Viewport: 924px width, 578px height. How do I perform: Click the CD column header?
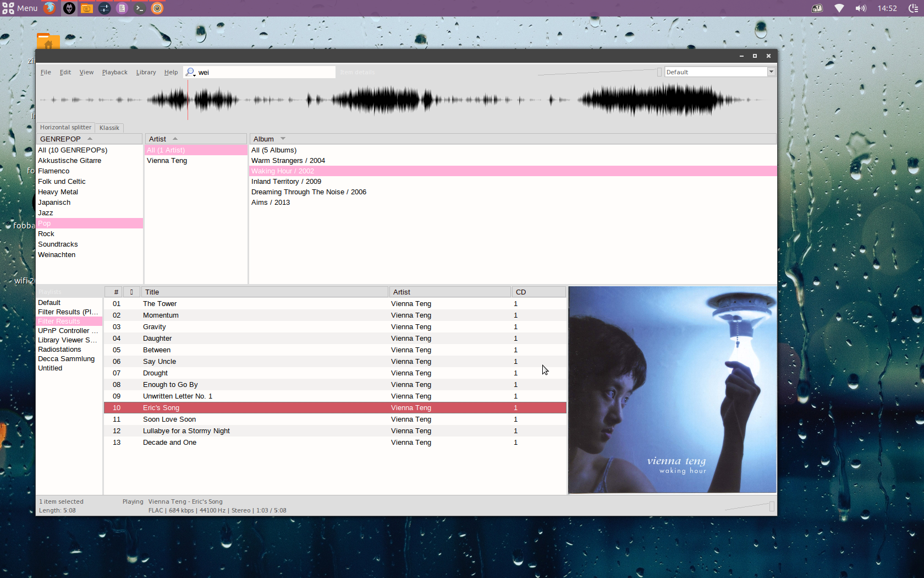pyautogui.click(x=538, y=292)
